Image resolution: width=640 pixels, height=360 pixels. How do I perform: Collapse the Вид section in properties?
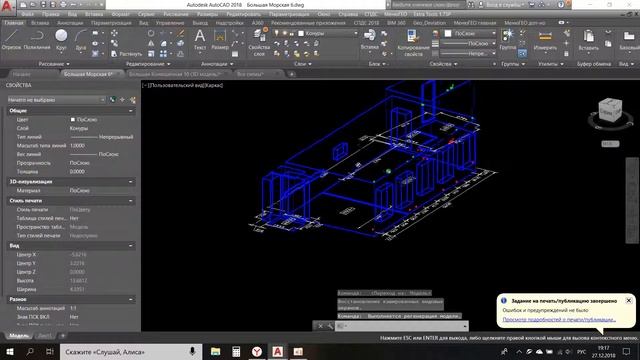point(131,246)
